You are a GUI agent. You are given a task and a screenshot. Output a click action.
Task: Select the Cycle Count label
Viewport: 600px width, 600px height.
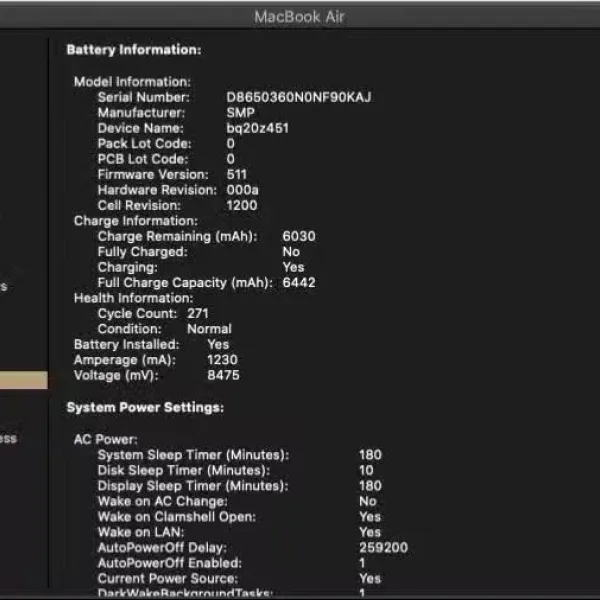coord(137,313)
